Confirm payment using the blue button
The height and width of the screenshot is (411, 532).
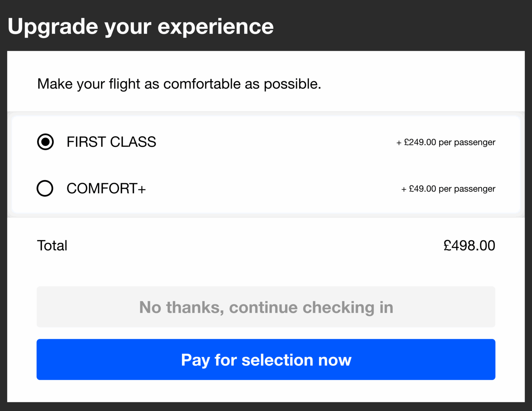266,359
